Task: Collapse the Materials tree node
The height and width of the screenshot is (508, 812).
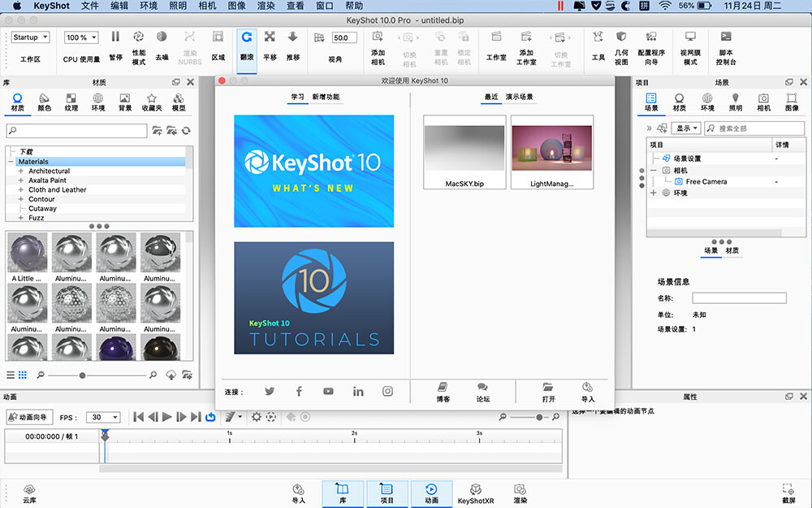Action: click(11, 162)
